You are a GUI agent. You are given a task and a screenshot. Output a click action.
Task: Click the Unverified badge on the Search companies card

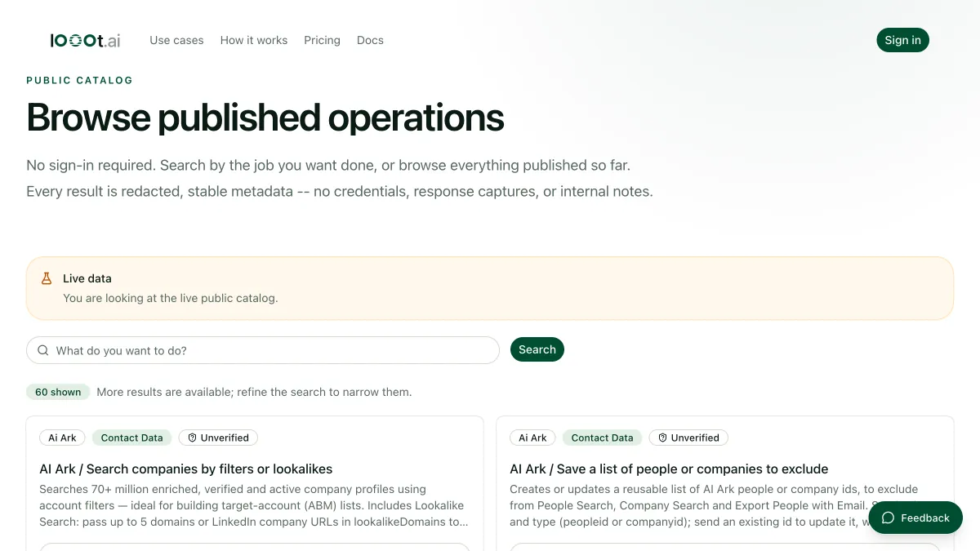tap(218, 438)
